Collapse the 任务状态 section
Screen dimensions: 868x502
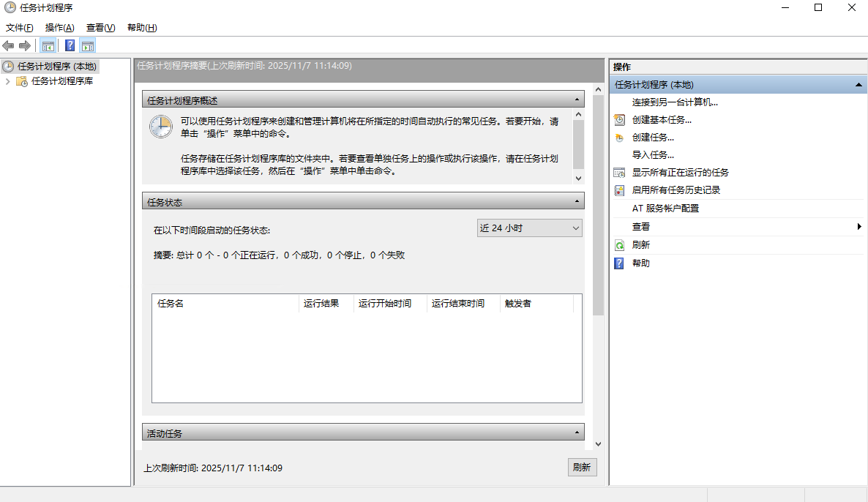tap(577, 201)
